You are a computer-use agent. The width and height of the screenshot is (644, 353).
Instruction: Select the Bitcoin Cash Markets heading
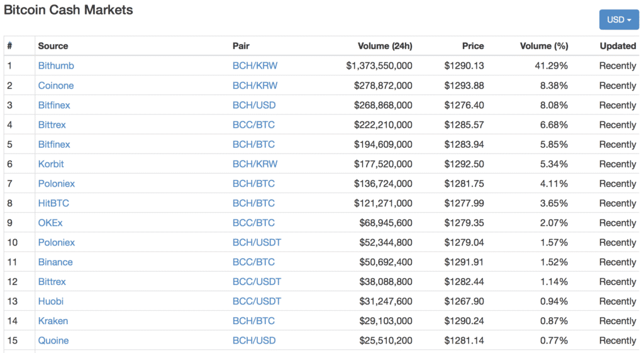(x=68, y=10)
